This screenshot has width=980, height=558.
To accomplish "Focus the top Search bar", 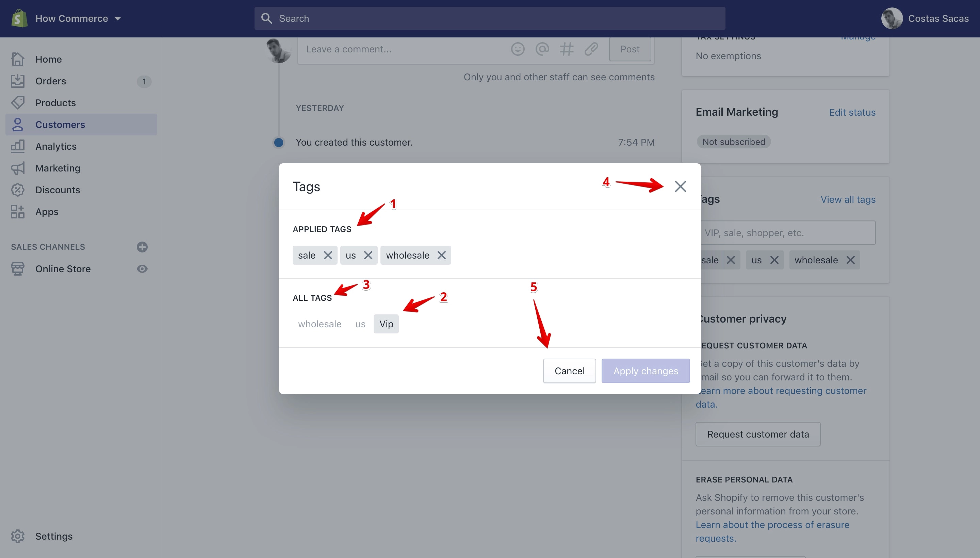I will (489, 18).
